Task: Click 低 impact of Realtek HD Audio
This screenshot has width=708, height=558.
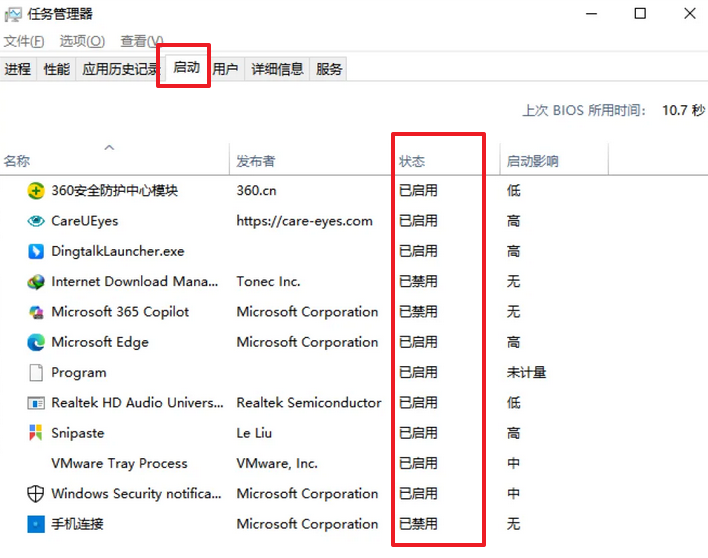Action: 513,403
